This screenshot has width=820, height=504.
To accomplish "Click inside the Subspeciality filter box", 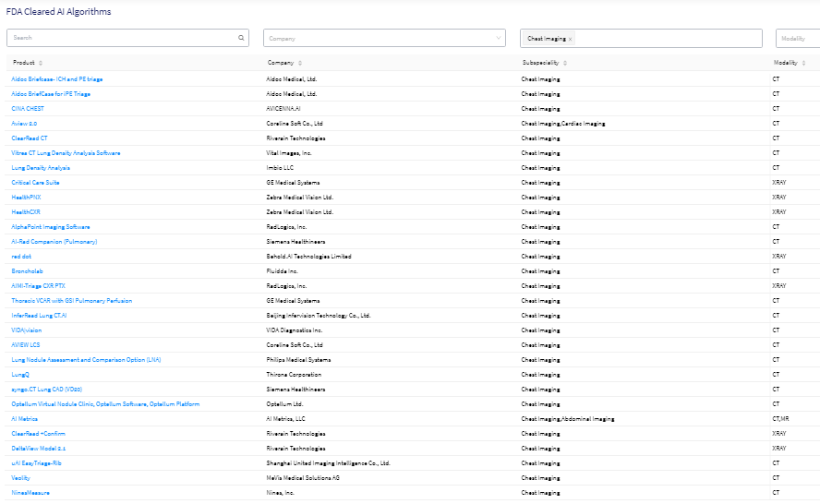I will coord(665,38).
